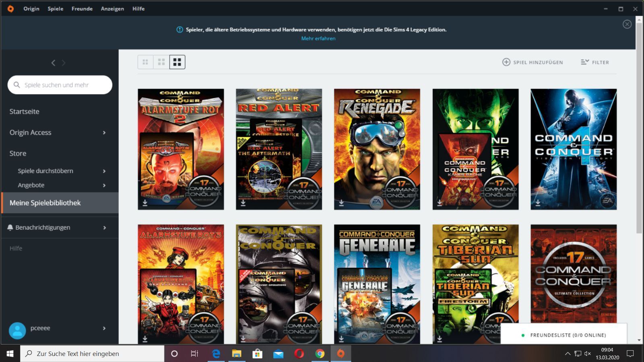Dismiss the Sims 4 Legacy Edition banner
The height and width of the screenshot is (362, 644).
[627, 24]
